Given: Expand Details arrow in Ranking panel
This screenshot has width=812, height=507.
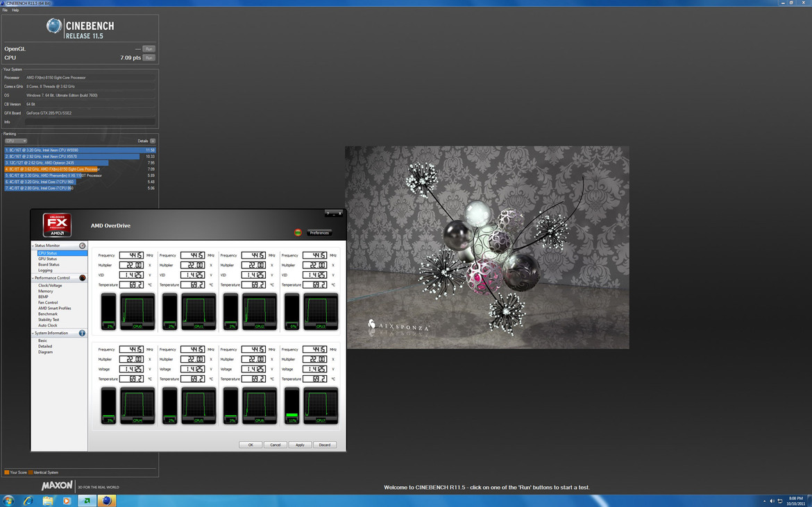Looking at the screenshot, I should tap(153, 141).
